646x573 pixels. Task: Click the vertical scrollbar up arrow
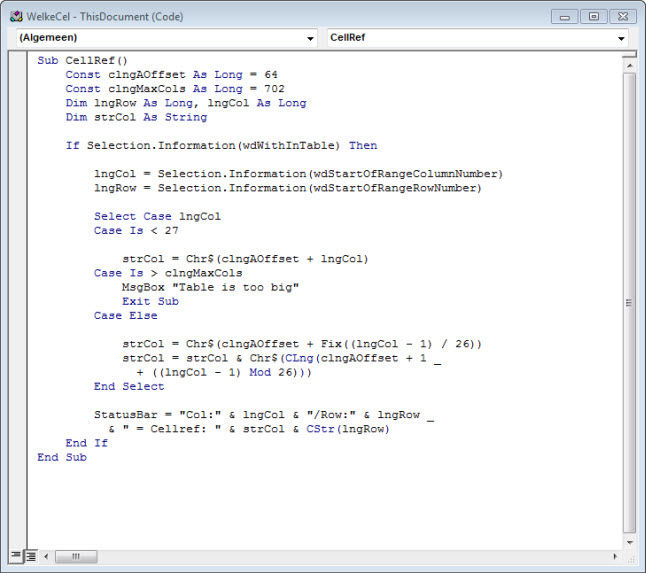pyautogui.click(x=630, y=66)
